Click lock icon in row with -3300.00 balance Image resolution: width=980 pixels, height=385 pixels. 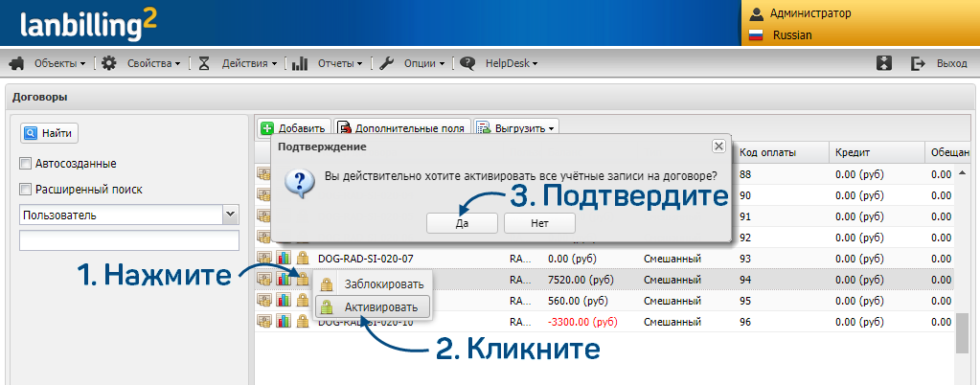pos(303,322)
